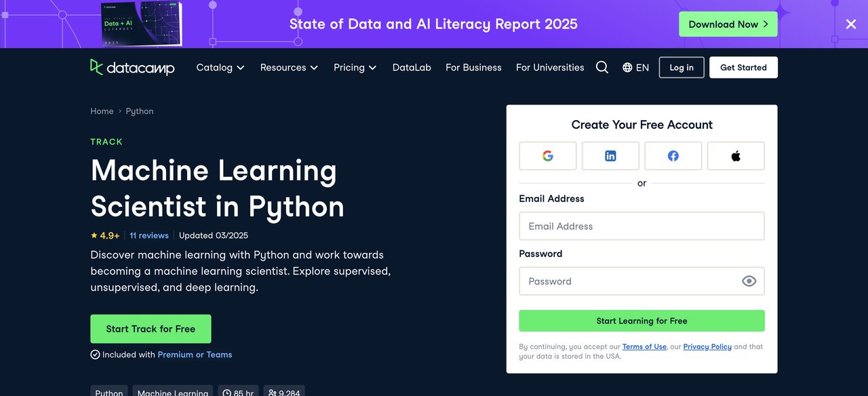The width and height of the screenshot is (868, 396).
Task: Open the Data + AI Literacy report thumbnail
Action: [x=142, y=24]
